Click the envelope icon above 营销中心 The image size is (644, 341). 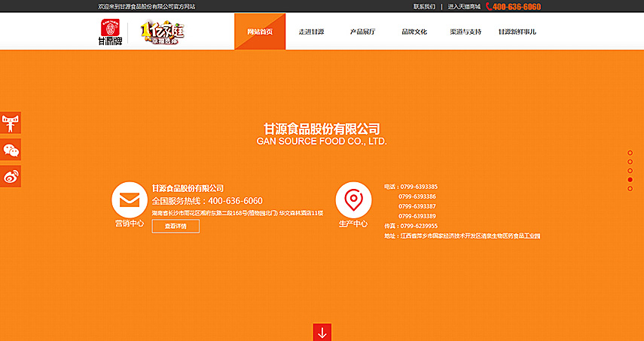click(130, 199)
